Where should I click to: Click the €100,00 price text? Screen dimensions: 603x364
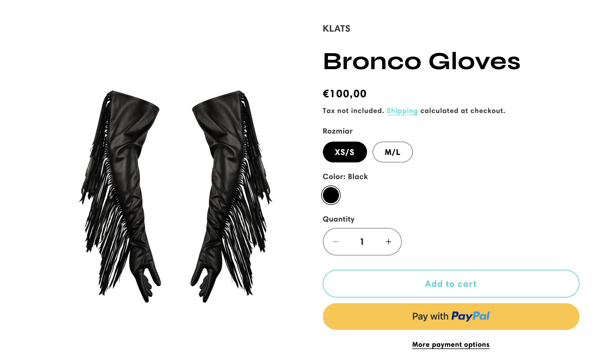[345, 94]
